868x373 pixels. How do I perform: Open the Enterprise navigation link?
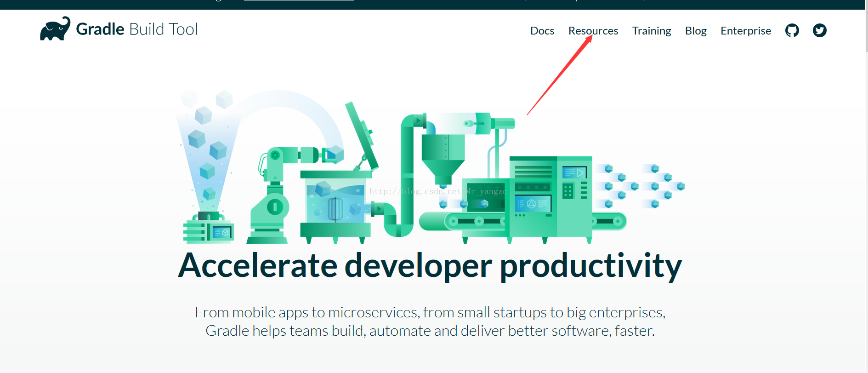(746, 31)
